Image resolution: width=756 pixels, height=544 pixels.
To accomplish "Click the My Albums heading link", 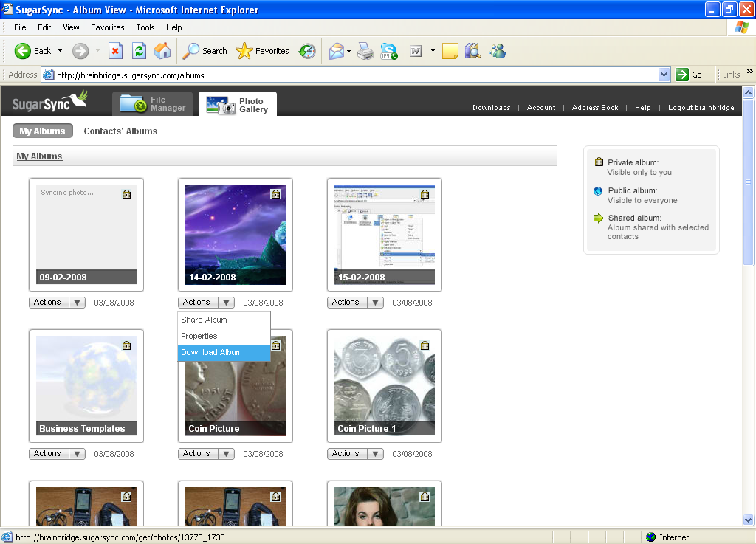I will click(x=40, y=156).
